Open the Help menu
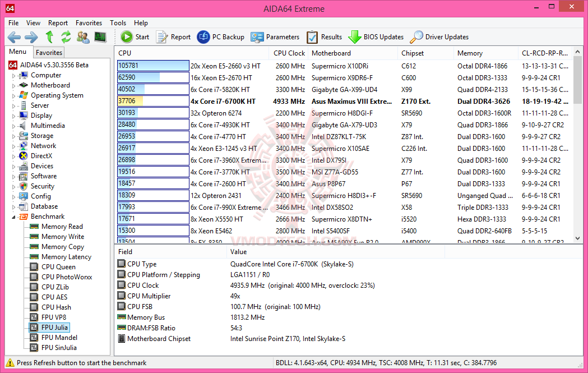588x373 pixels. 141,23
